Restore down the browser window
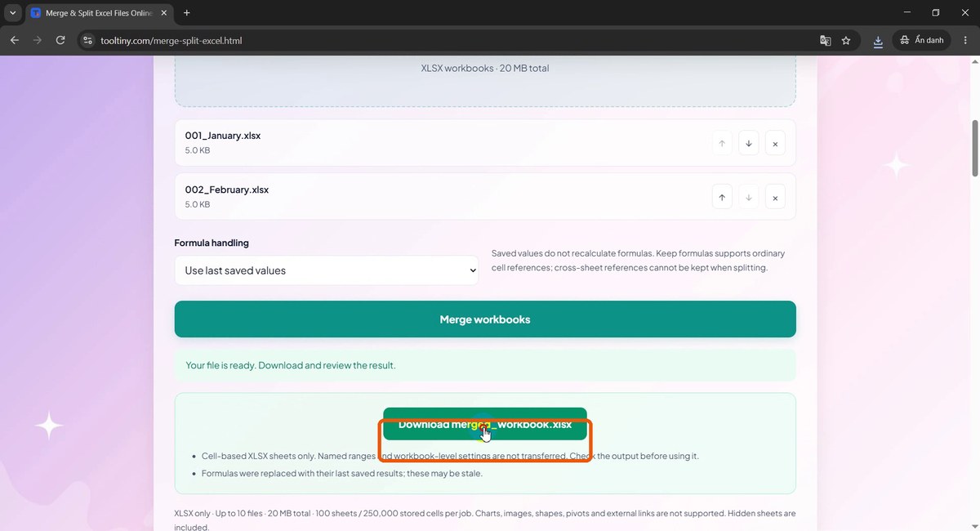 (x=936, y=13)
